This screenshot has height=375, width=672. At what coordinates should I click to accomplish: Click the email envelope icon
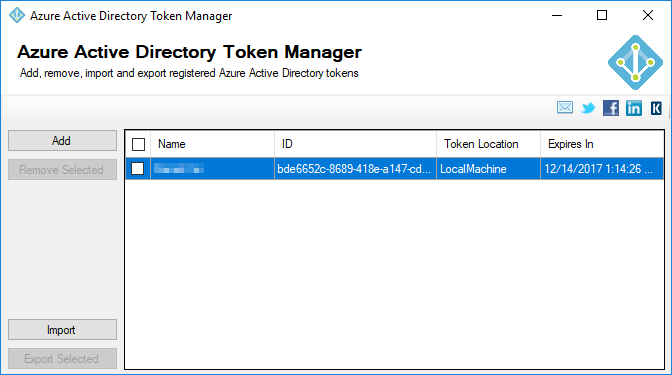pos(564,108)
